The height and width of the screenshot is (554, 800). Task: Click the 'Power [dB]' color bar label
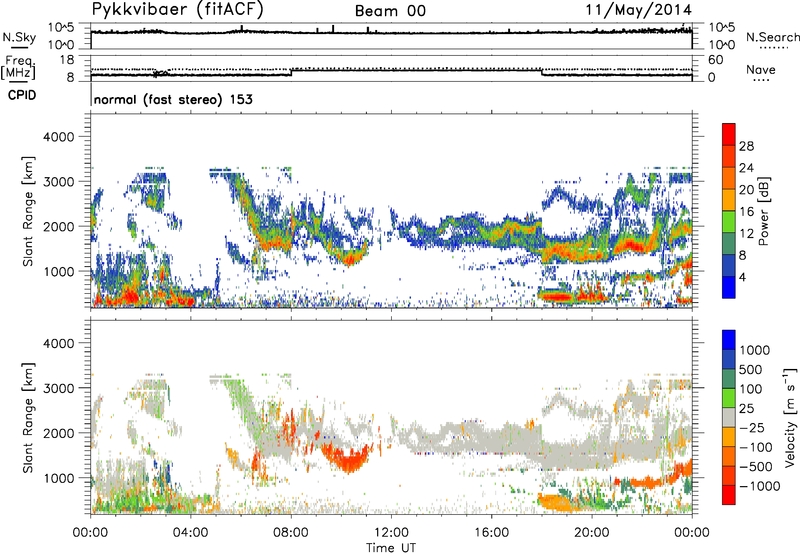pyautogui.click(x=763, y=211)
